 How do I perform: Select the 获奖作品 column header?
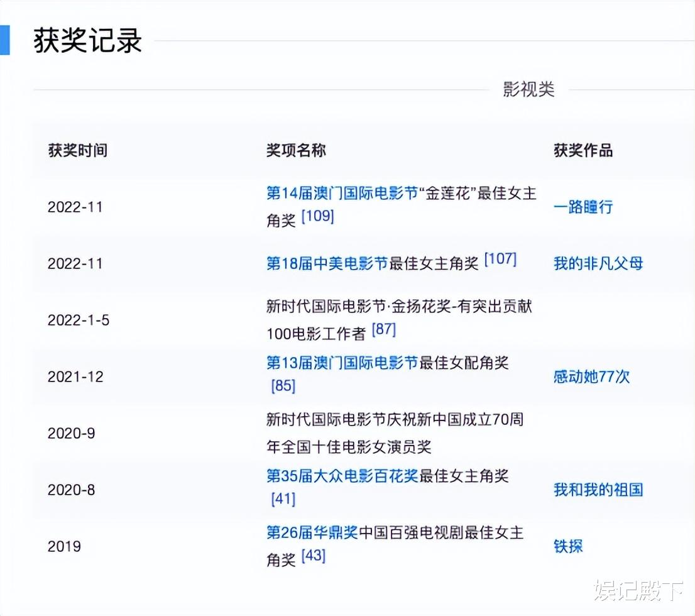pos(583,150)
